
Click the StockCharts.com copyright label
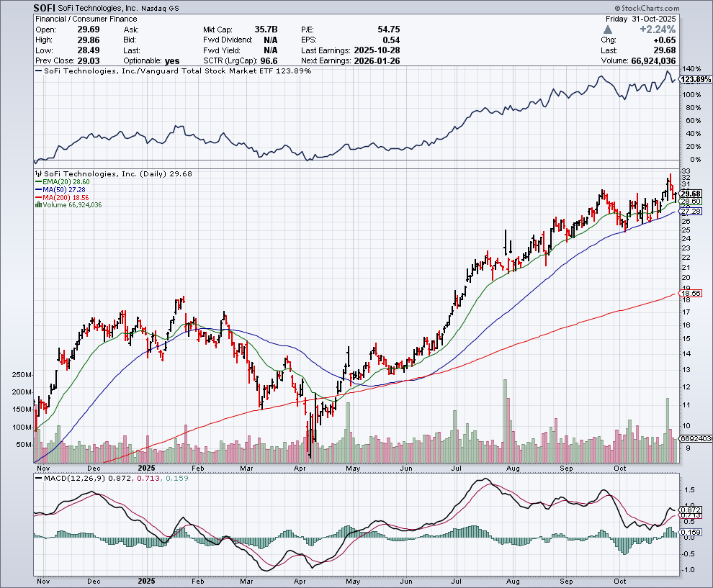pos(647,8)
